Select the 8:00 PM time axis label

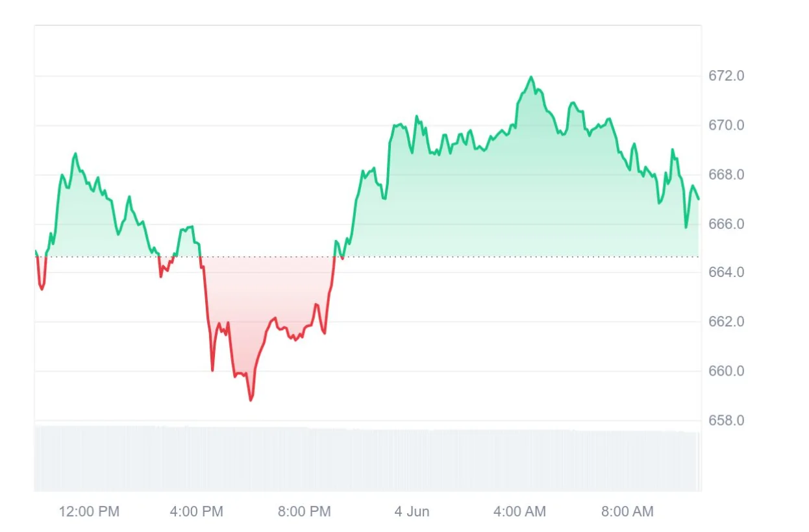[304, 511]
